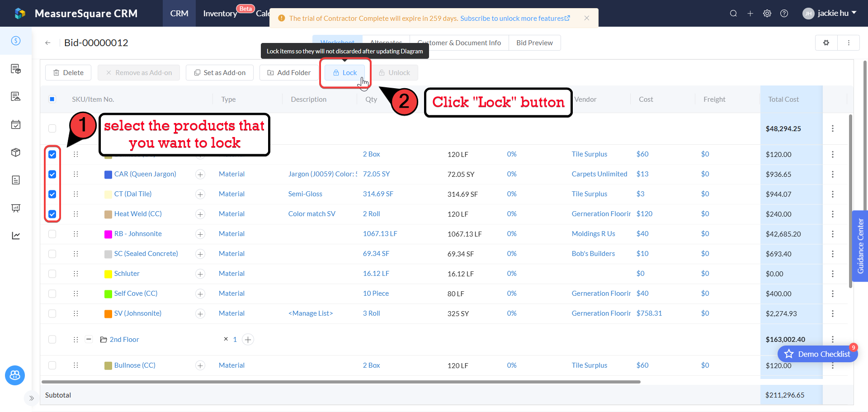
Task: Click the JH user avatar
Action: tap(808, 14)
